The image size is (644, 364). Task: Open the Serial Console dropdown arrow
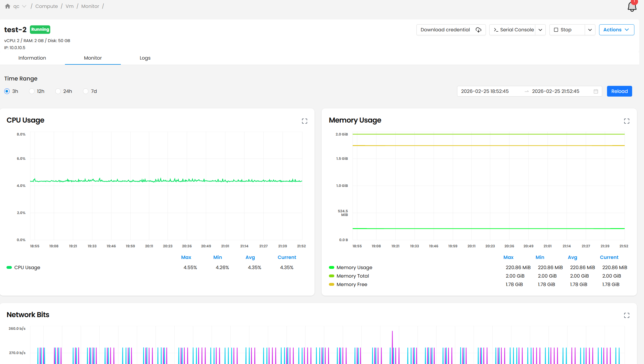(x=540, y=30)
